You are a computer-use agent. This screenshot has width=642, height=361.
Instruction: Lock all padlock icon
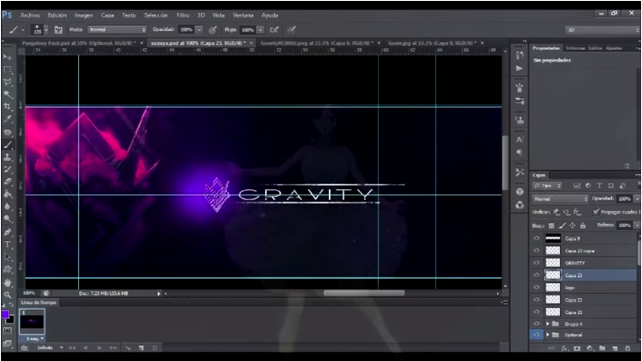(x=583, y=226)
